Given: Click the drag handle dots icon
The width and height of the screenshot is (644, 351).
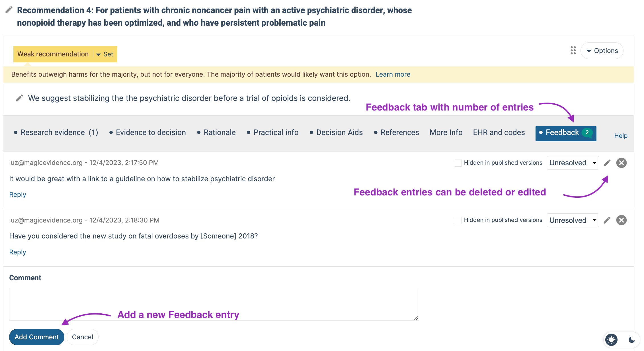Looking at the screenshot, I should tap(573, 51).
